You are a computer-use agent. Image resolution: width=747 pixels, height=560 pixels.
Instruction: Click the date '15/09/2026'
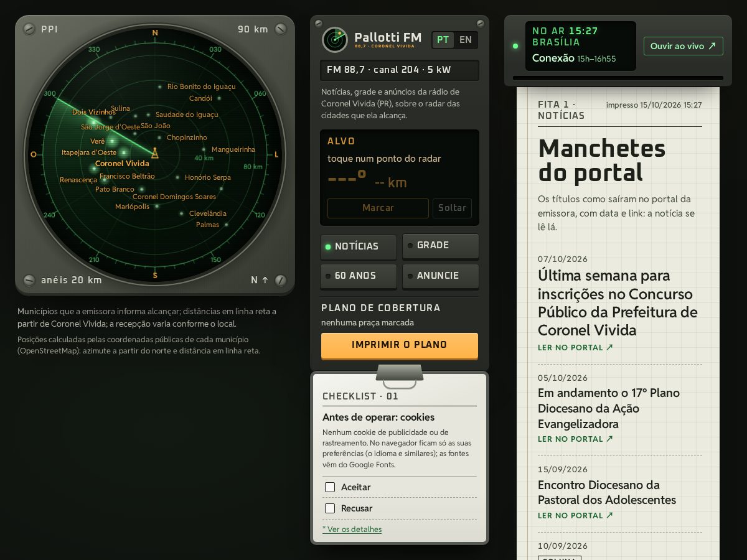pos(563,470)
